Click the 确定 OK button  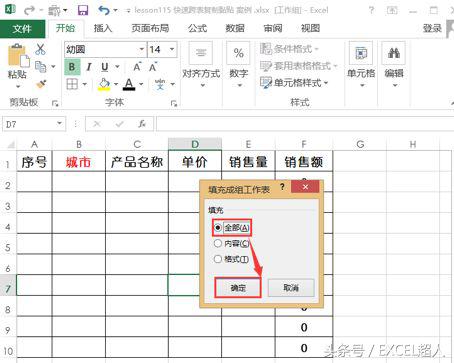pos(238,288)
